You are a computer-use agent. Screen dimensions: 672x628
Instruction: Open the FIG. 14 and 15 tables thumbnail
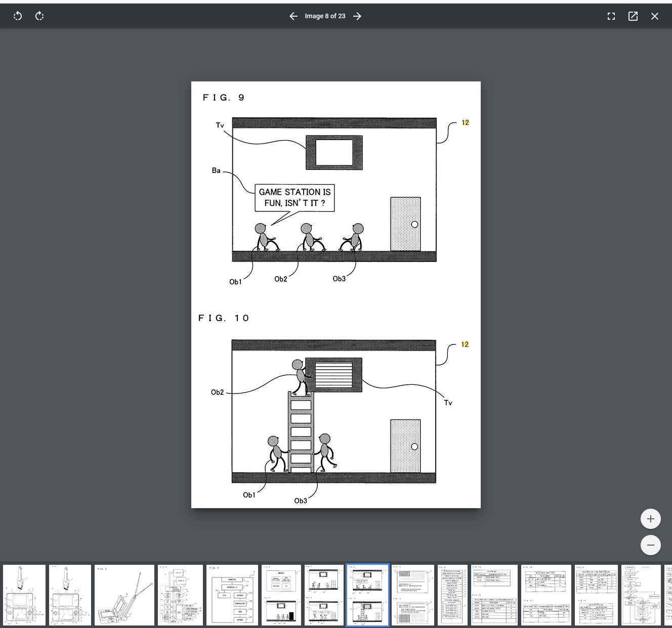click(x=494, y=595)
